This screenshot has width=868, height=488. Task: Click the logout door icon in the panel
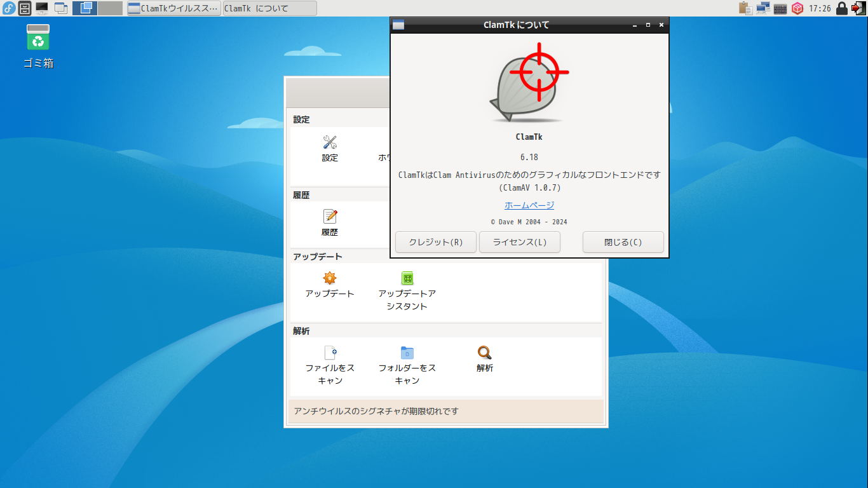858,8
